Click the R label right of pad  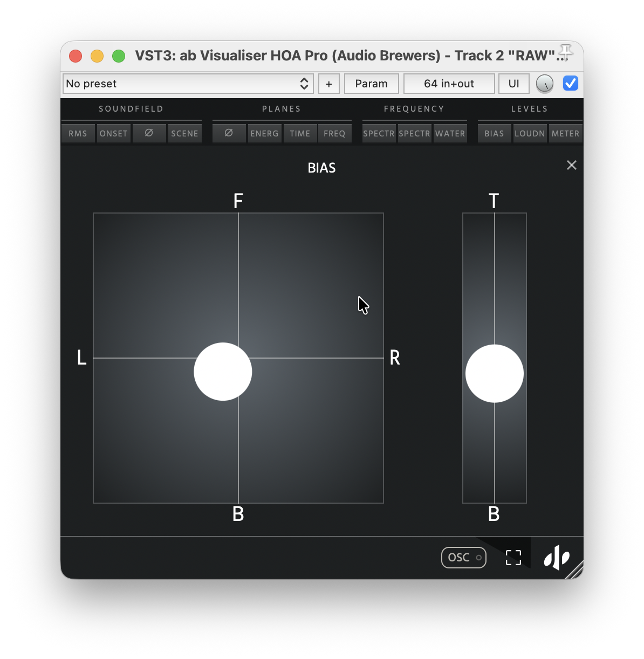point(395,358)
